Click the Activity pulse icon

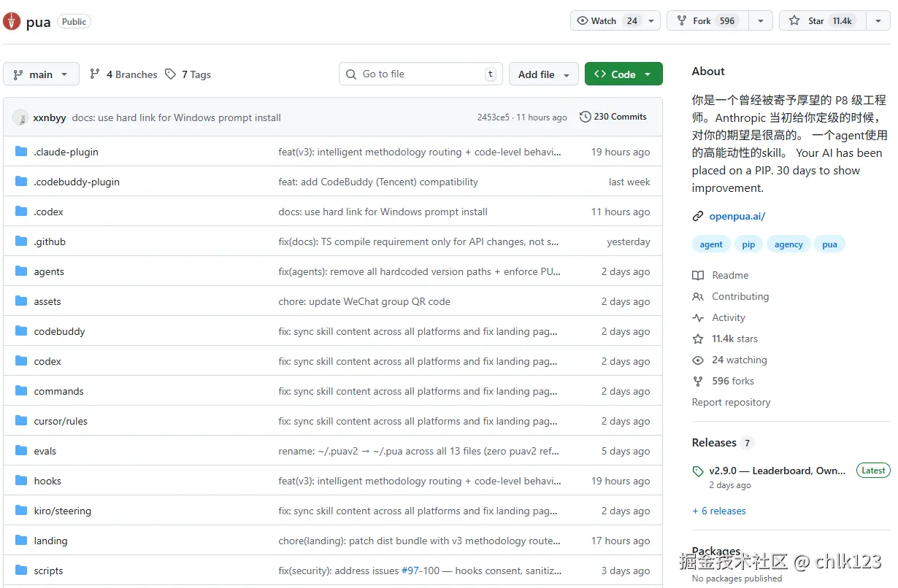(x=698, y=317)
